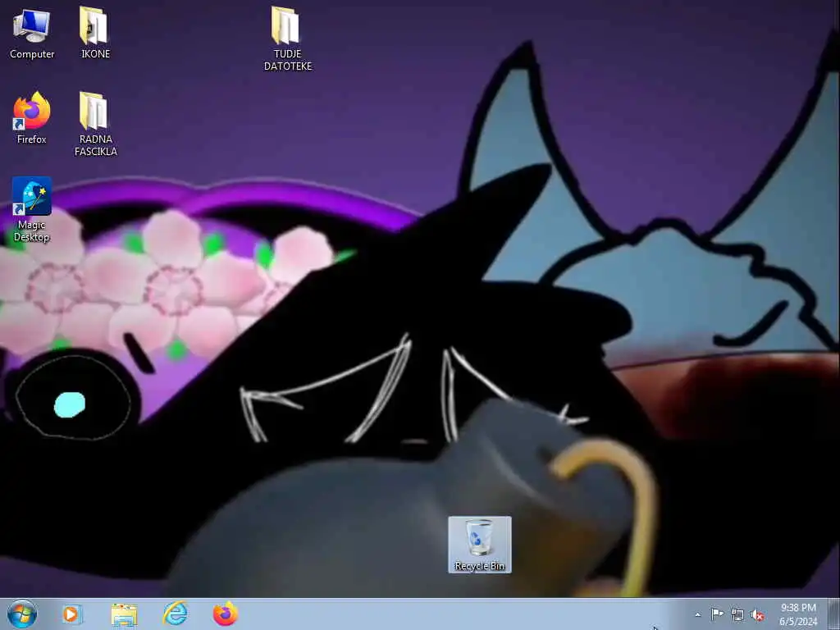Screen dimensions: 840x630
Task: Show hidden tray icons arrow
Action: (697, 614)
